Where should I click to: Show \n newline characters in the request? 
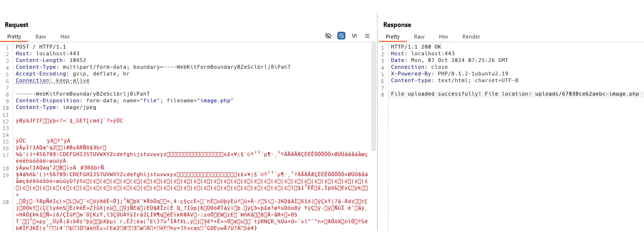pyautogui.click(x=355, y=36)
